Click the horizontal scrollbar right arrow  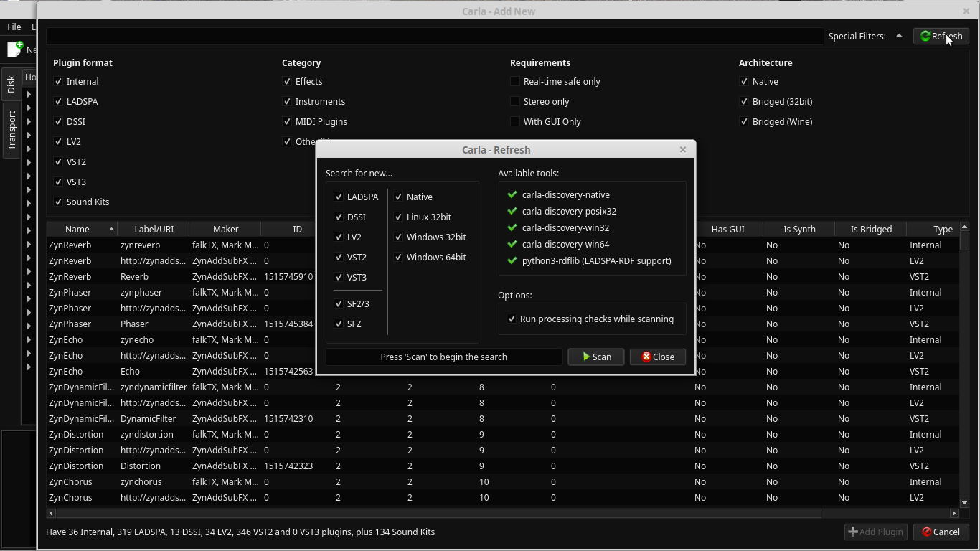coord(954,513)
